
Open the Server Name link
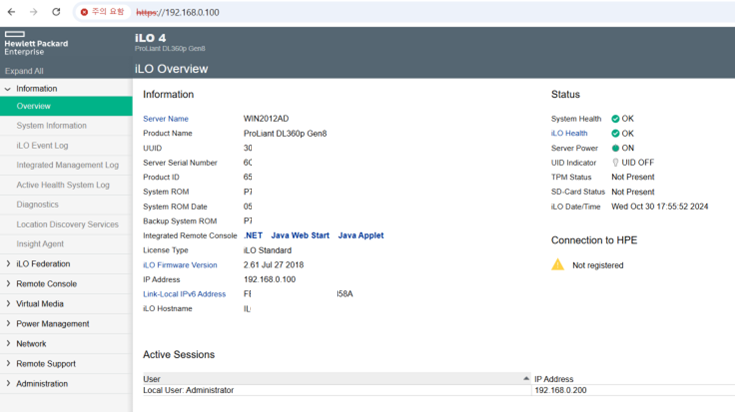(165, 119)
